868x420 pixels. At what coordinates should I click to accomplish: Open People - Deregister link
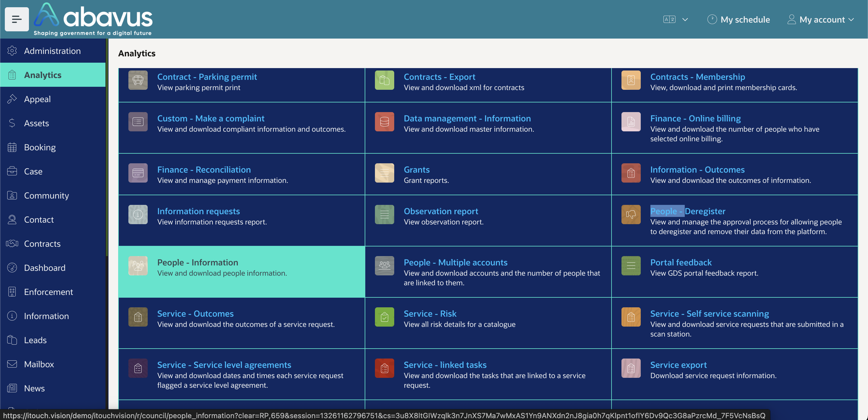[688, 211]
